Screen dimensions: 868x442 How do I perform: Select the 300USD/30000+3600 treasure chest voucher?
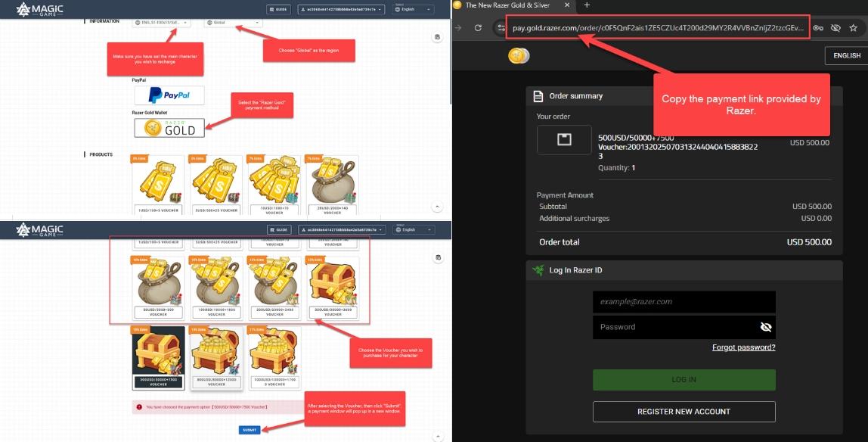click(333, 288)
